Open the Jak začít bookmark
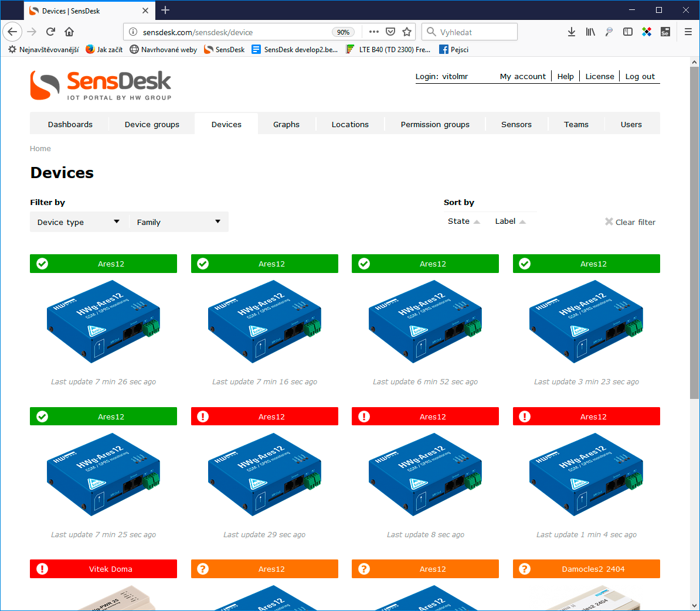 pyautogui.click(x=104, y=50)
